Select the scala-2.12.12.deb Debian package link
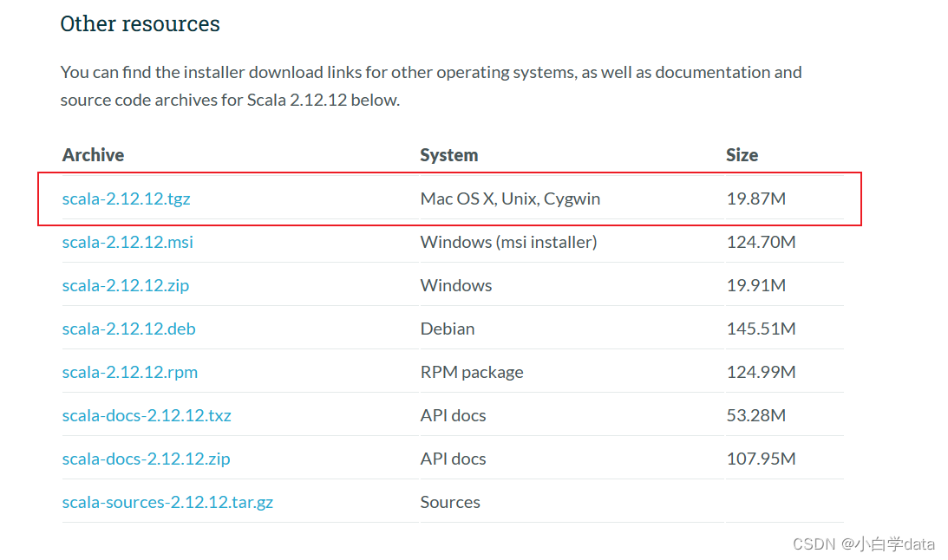This screenshot has width=948, height=560. coord(128,329)
